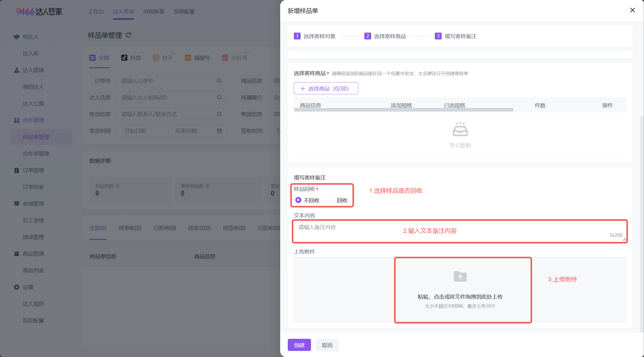Open the 达人带货 top menu

point(123,12)
